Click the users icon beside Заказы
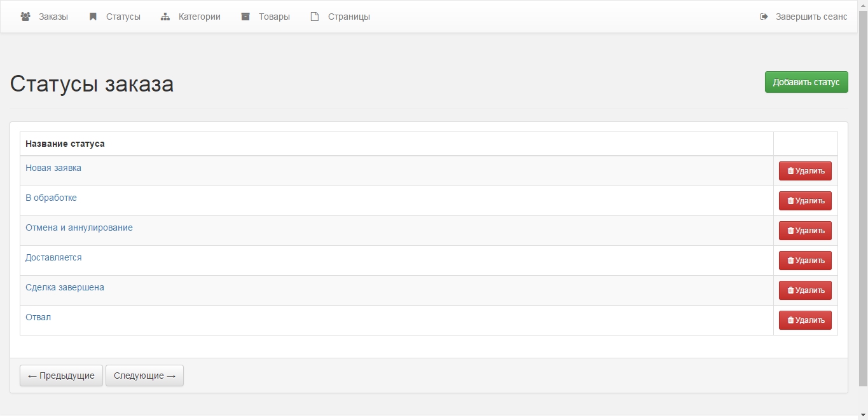The image size is (868, 420). click(25, 17)
